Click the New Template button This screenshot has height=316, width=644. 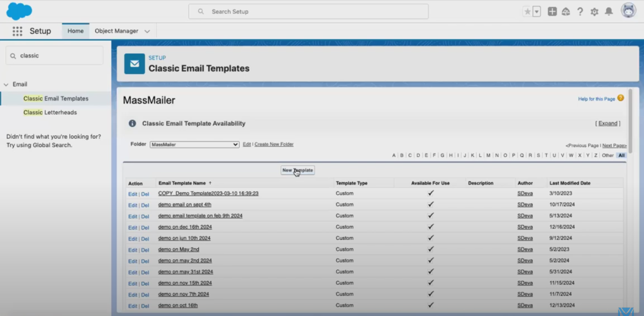pos(297,170)
